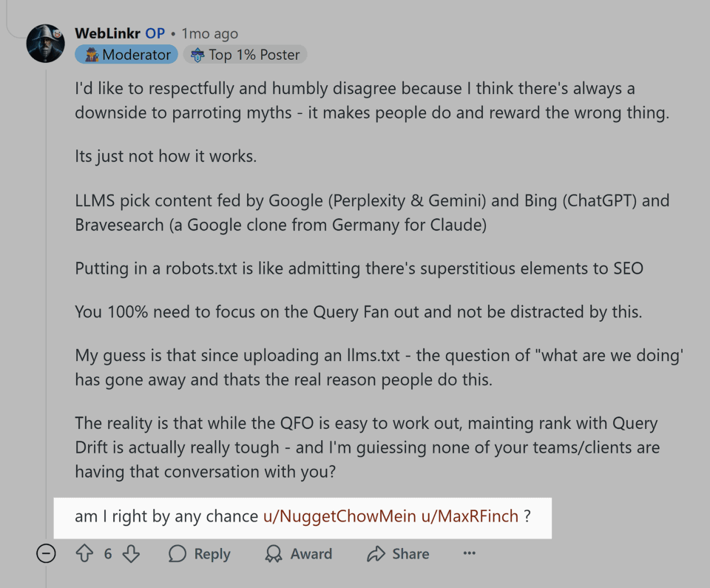Open the Reply box for this comment
This screenshot has height=588, width=710.
coord(200,553)
